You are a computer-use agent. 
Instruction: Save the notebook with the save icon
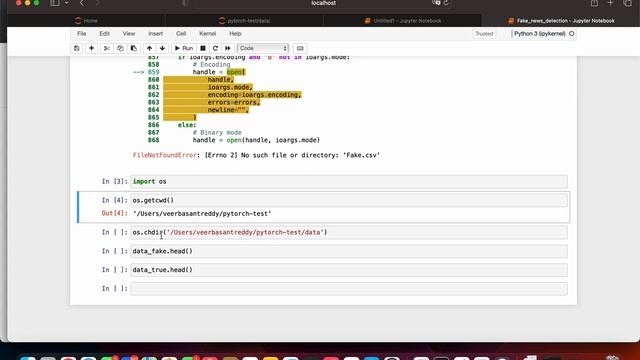point(77,48)
